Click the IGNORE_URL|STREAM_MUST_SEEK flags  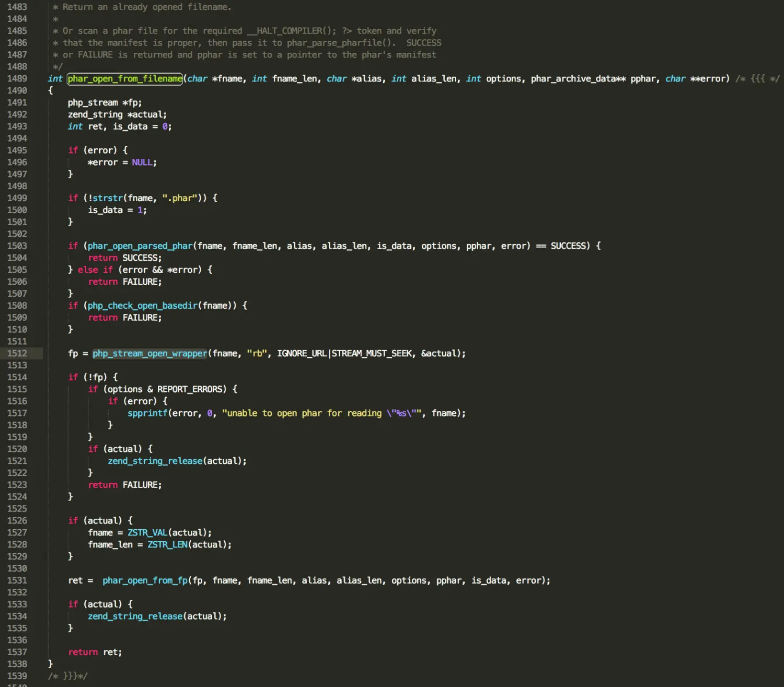click(x=344, y=354)
